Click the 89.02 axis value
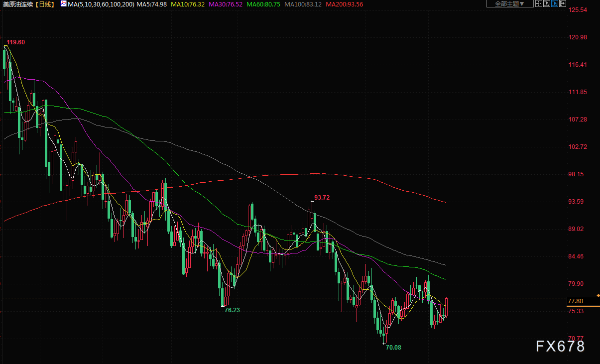 [x=576, y=229]
